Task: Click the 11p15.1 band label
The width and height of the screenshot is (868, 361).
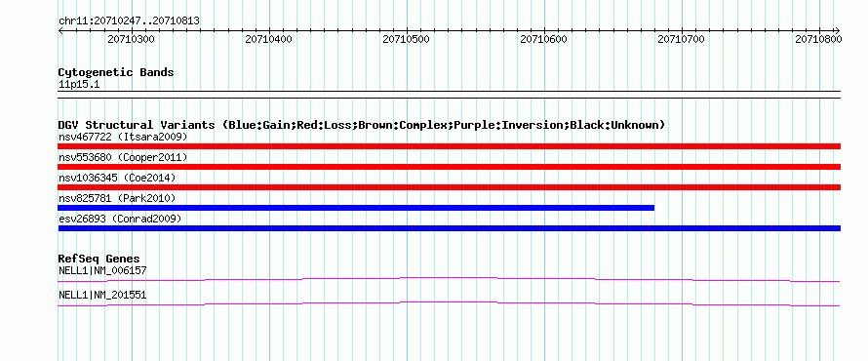Action: [x=79, y=85]
